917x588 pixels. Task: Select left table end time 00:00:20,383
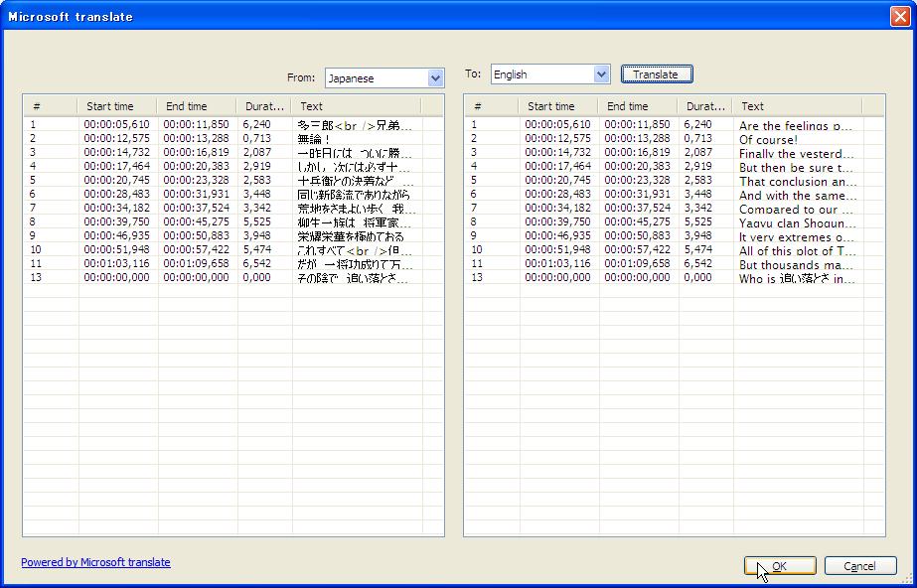point(196,167)
